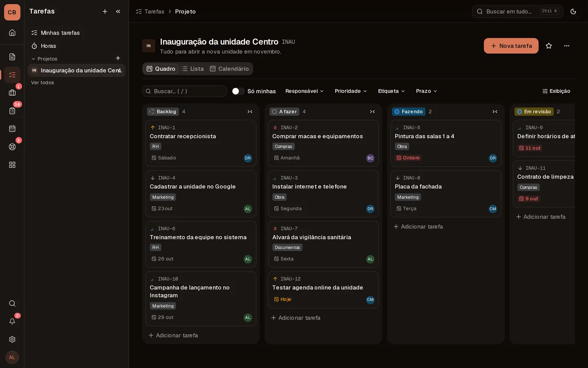Viewport: 588px width, 368px height.
Task: Open the documents icon in the left rail
Action: 12,57
